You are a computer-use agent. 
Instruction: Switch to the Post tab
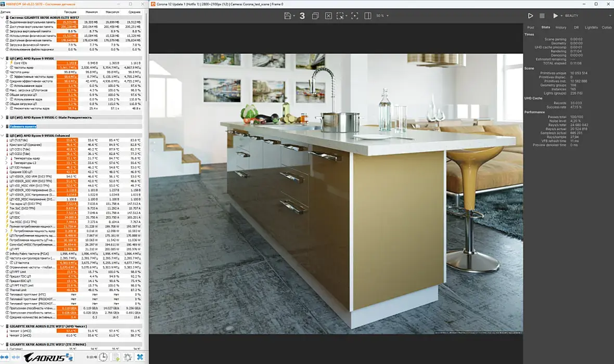[x=531, y=28]
